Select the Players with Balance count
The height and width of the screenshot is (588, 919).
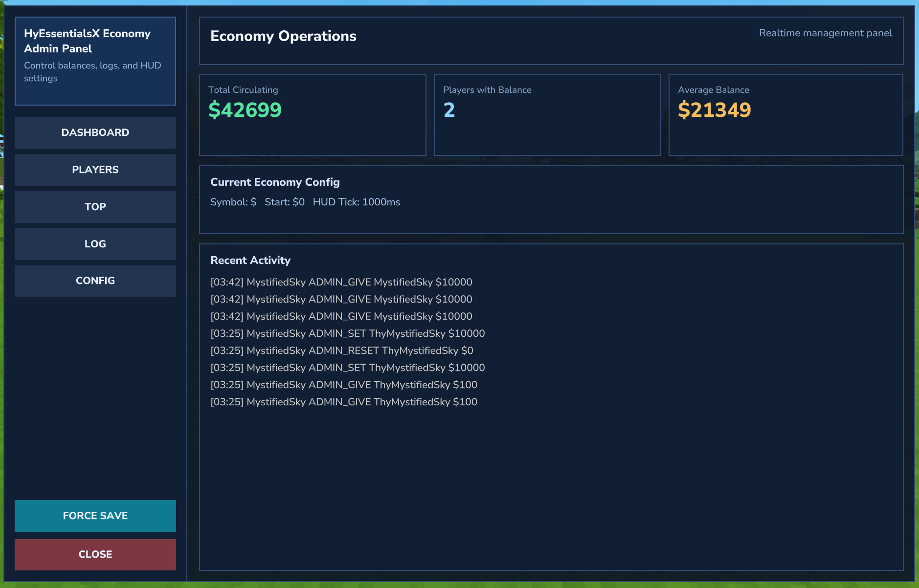pyautogui.click(x=449, y=110)
